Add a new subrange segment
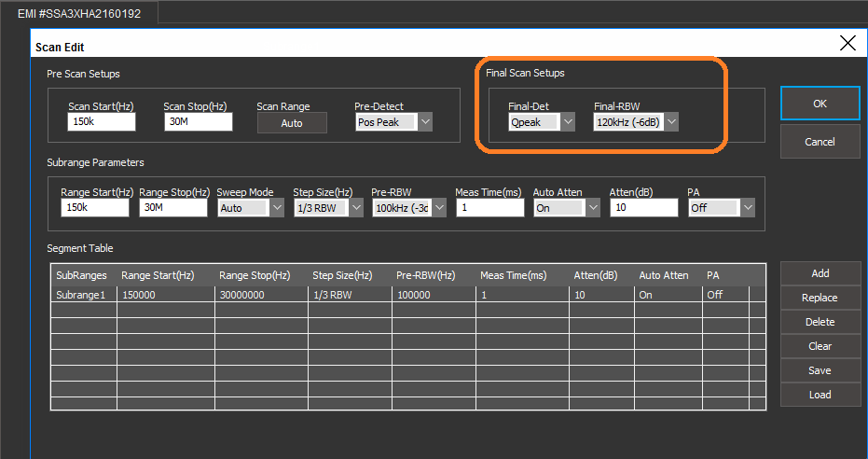 pos(820,273)
